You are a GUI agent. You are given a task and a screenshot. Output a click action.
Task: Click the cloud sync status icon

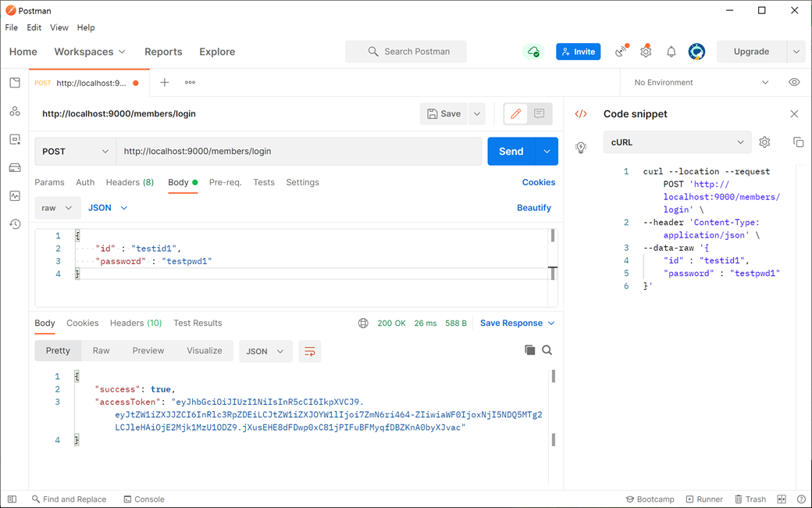pyautogui.click(x=533, y=52)
